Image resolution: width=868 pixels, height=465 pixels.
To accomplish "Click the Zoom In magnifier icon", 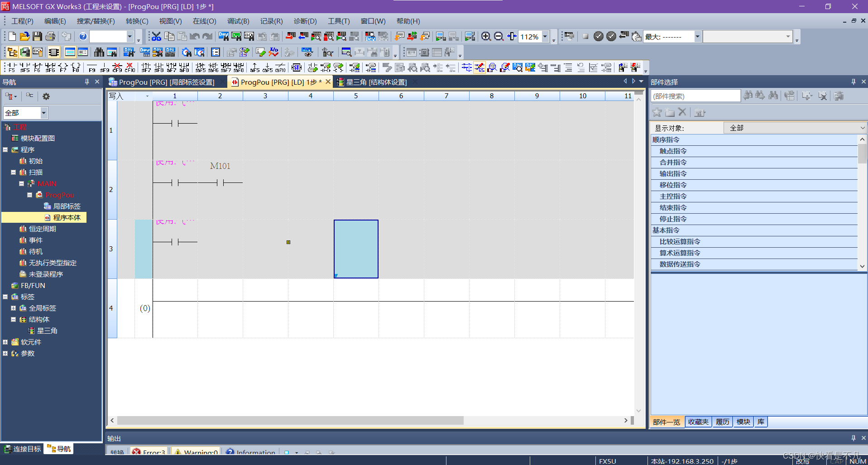I will (486, 36).
